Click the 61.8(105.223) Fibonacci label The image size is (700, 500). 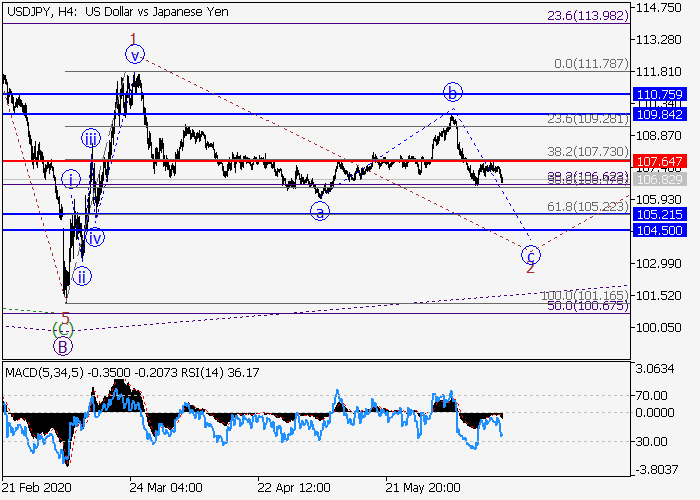tap(587, 206)
